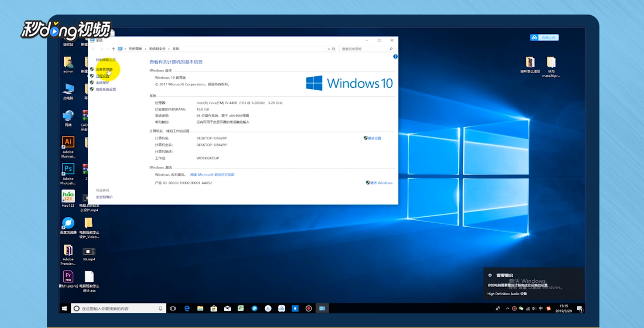The height and width of the screenshot is (328, 644).
Task: Click 更改设置 change settings link
Action: click(x=375, y=138)
